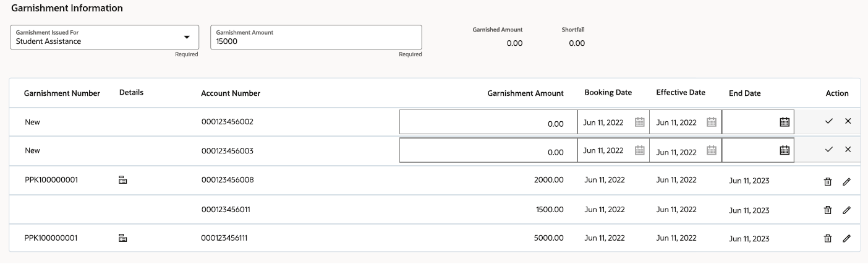Open End Date calendar for account 000123456003
Viewport: 868px width, 266px height.
(785, 150)
